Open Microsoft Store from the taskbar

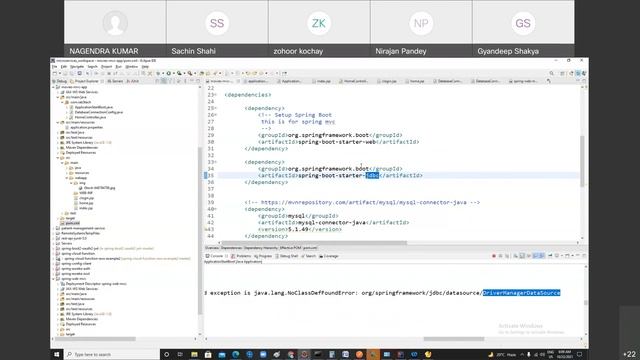click(x=208, y=354)
